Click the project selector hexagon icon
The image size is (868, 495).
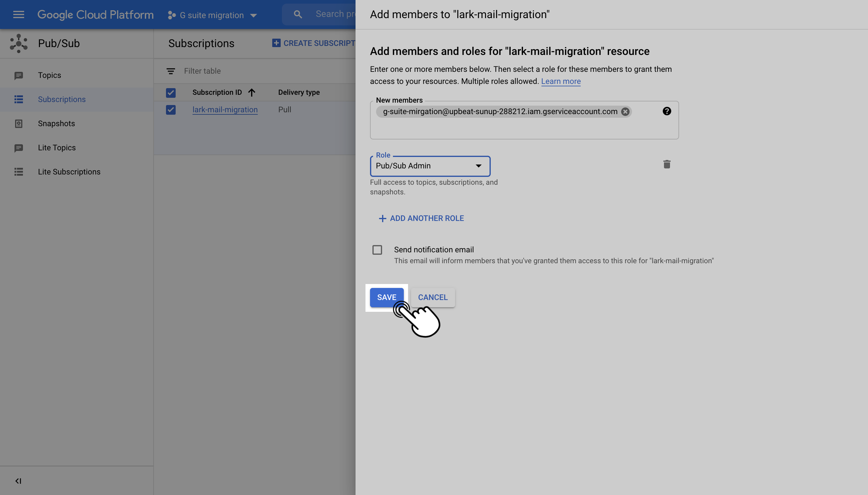172,15
